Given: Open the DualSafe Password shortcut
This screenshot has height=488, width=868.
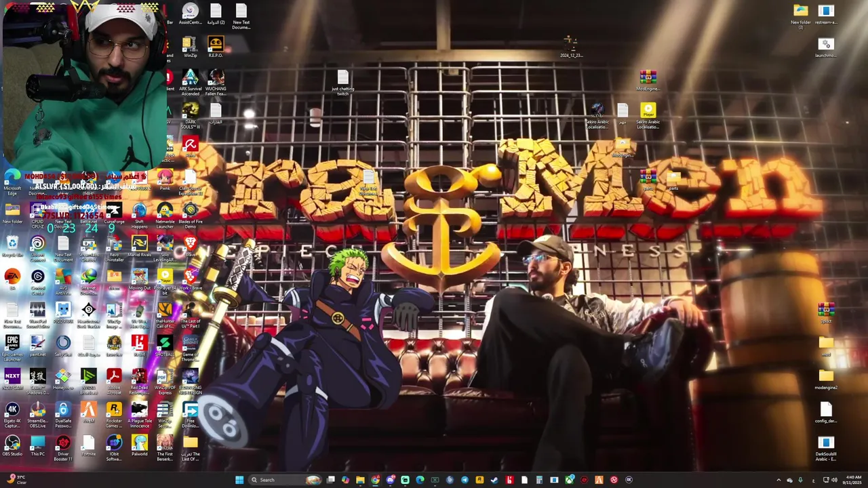Looking at the screenshot, I should click(63, 414).
